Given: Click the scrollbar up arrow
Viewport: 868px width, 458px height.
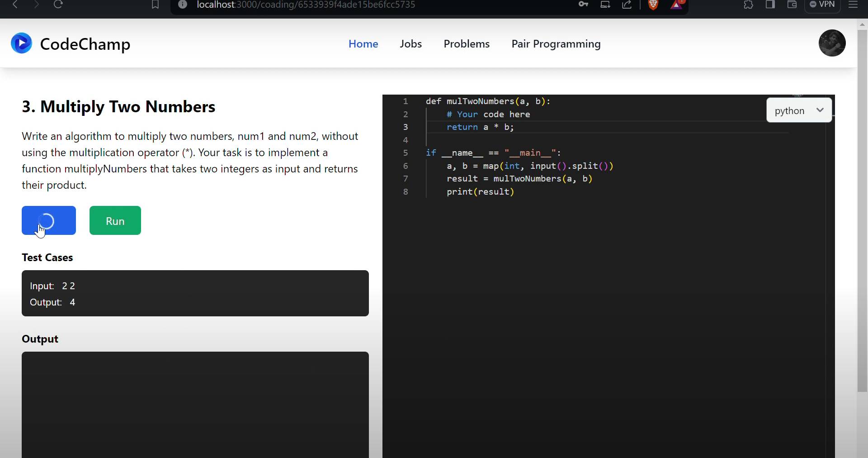Looking at the screenshot, I should click(x=862, y=25).
